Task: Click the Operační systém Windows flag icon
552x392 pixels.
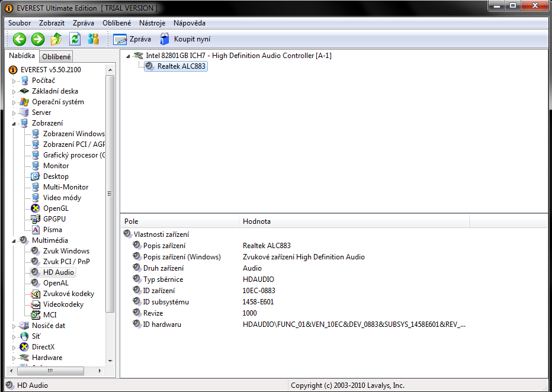Action: click(x=24, y=102)
